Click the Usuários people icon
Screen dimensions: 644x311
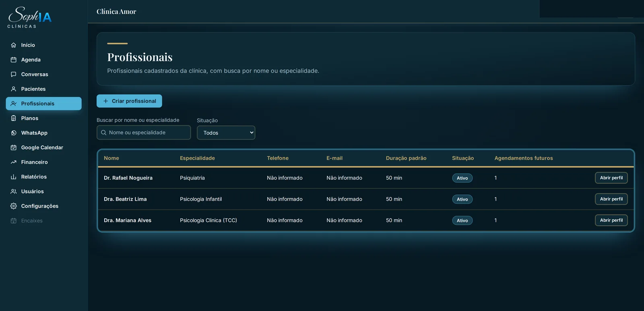point(13,191)
